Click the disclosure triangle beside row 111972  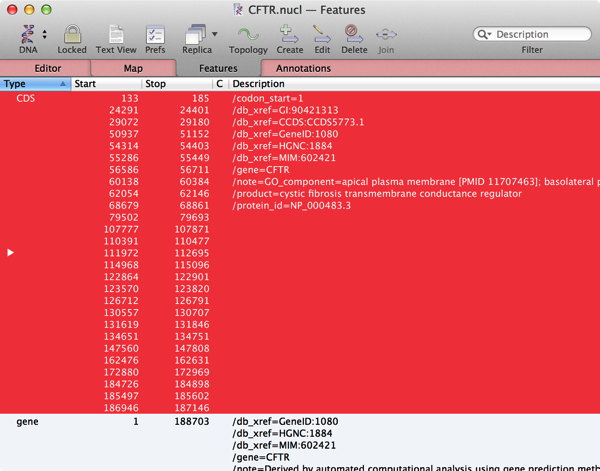coord(11,253)
